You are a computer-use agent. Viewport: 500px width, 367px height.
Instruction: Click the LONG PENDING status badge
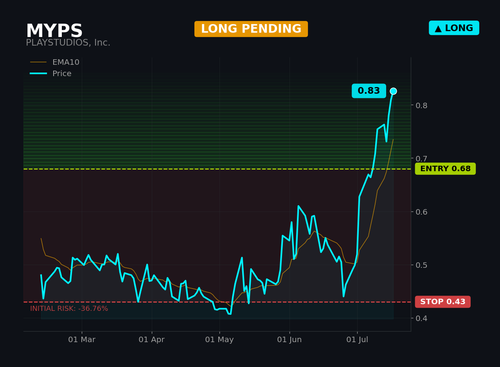click(251, 29)
